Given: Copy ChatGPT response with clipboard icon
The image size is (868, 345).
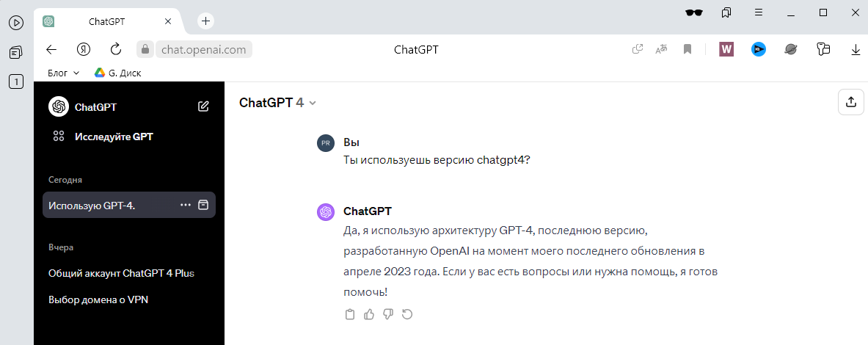Looking at the screenshot, I should pyautogui.click(x=349, y=315).
